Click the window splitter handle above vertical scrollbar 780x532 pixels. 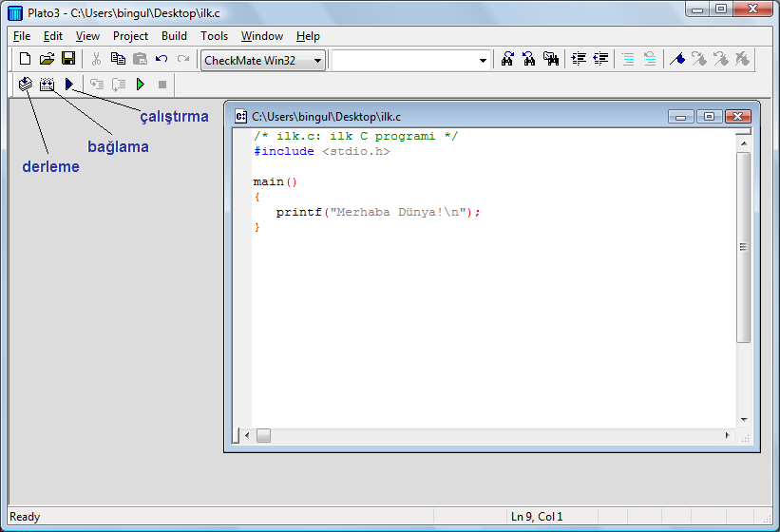[x=743, y=132]
